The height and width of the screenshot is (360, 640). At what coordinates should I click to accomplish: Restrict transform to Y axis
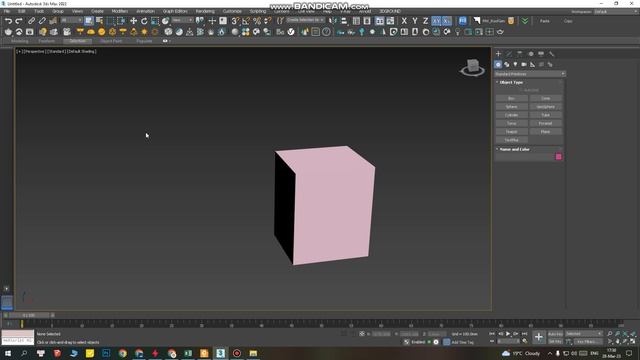(415, 21)
